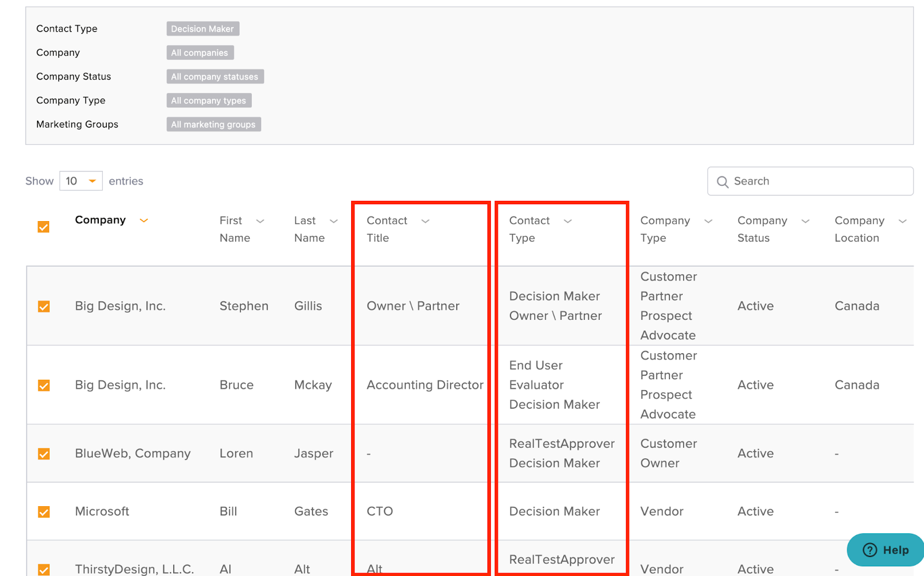The width and height of the screenshot is (924, 576).
Task: Click the first name Loren
Action: coord(236,454)
